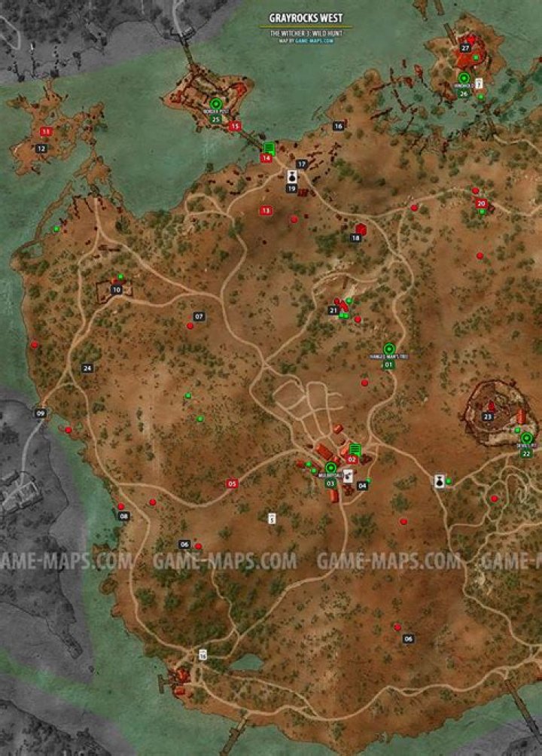Select marker 16 on the northern shore

tap(339, 126)
